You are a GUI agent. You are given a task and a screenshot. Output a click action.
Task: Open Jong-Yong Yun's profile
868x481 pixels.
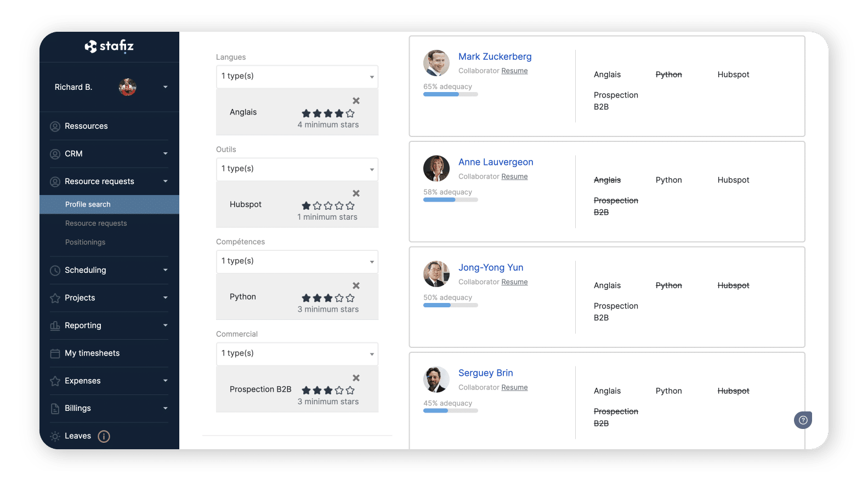click(491, 268)
